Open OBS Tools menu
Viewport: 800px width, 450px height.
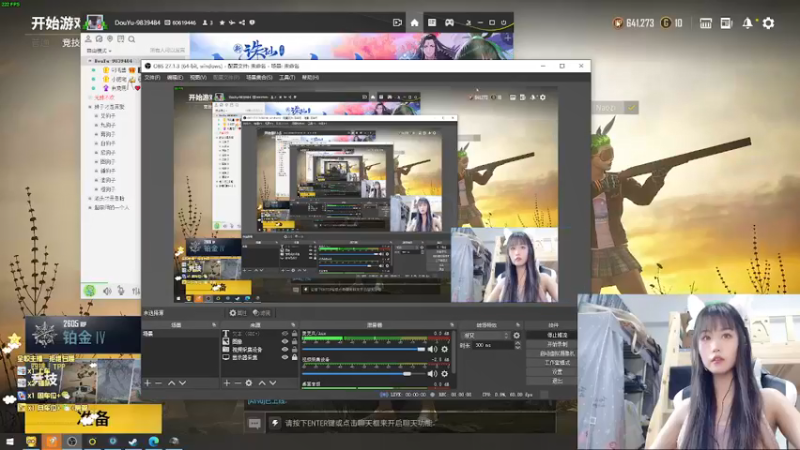(x=287, y=78)
